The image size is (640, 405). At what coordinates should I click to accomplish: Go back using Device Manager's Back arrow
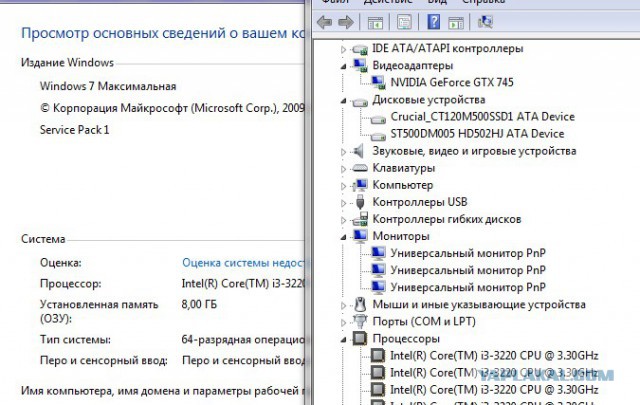(x=324, y=22)
